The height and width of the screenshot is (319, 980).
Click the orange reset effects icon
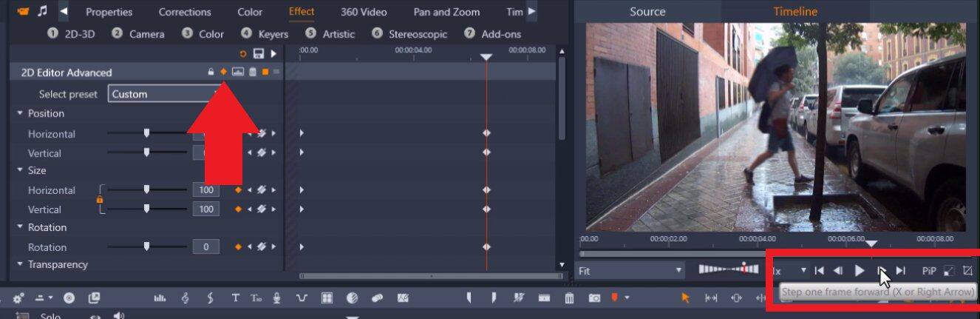click(243, 53)
